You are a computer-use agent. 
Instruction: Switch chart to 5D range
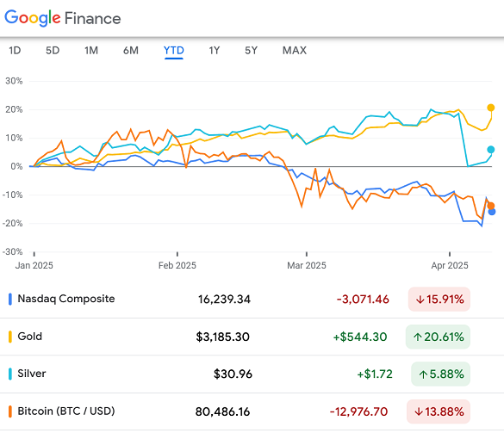coord(53,51)
